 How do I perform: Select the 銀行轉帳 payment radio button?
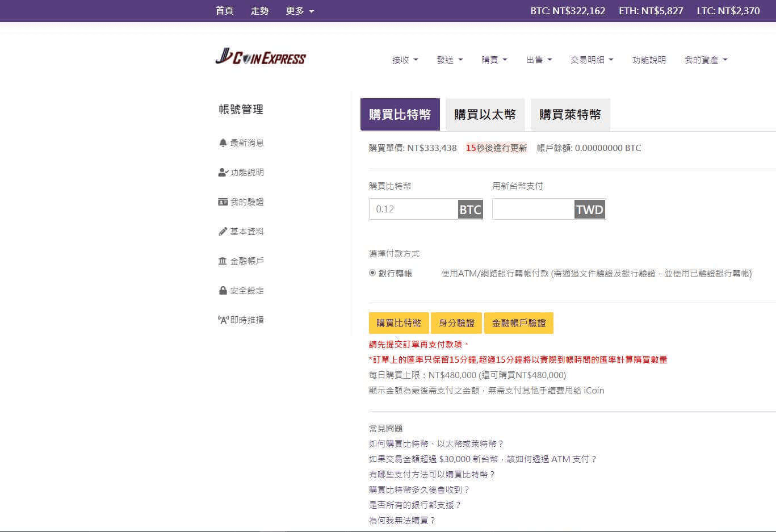(372, 273)
